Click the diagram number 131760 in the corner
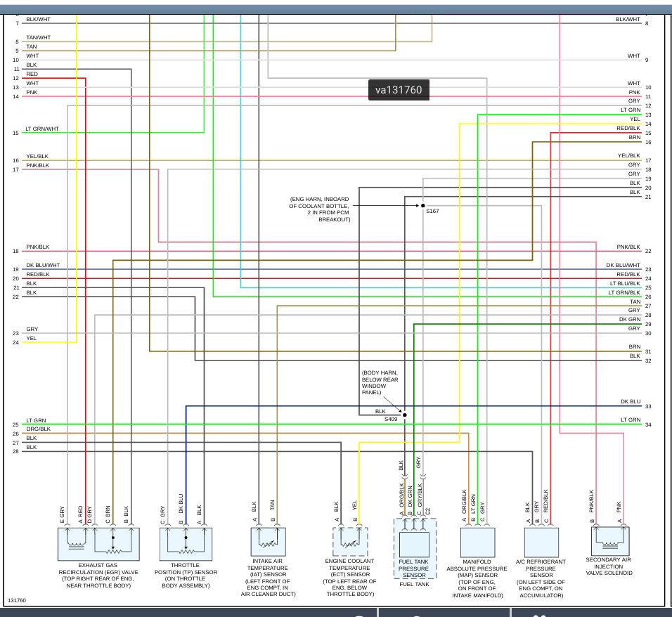Screen dimensions: 672x617 click(x=17, y=600)
